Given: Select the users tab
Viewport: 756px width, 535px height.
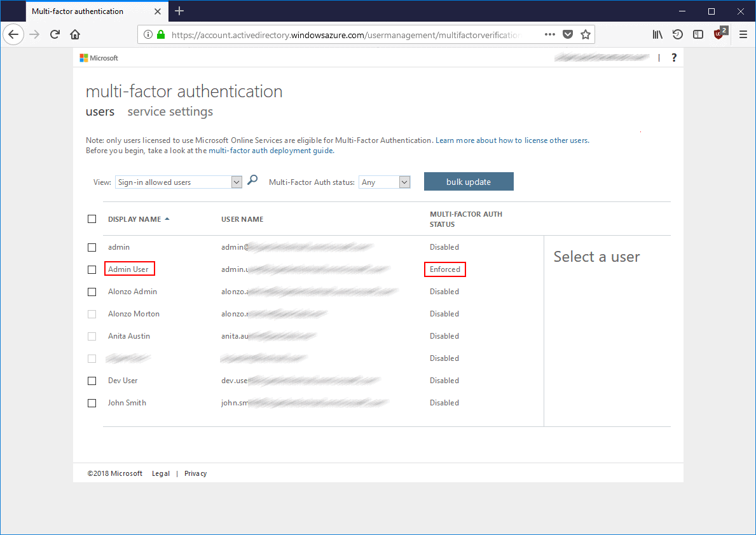Looking at the screenshot, I should click(100, 111).
